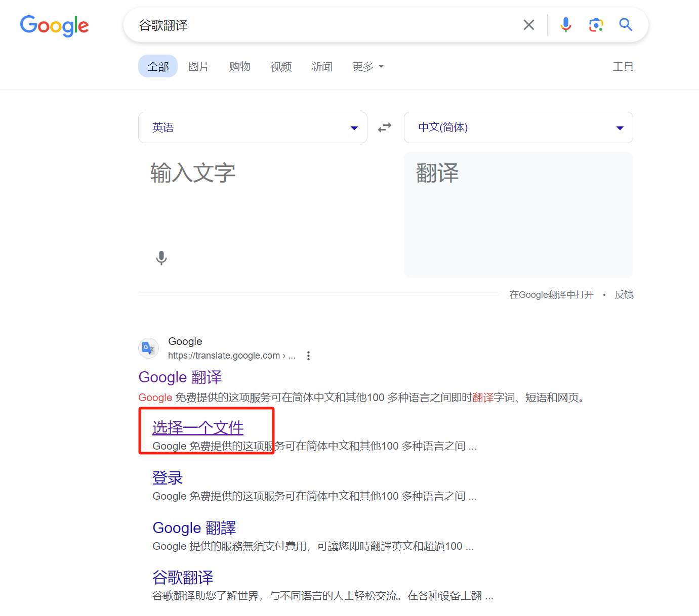This screenshot has height=616, width=699.
Task: Open the 选择一个文件 sitelink
Action: [x=198, y=428]
